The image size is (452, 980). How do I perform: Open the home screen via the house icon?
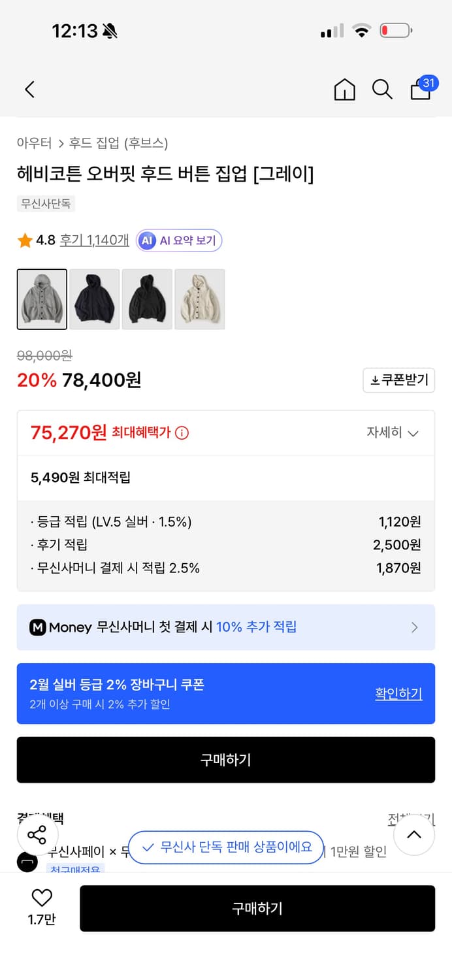point(345,90)
